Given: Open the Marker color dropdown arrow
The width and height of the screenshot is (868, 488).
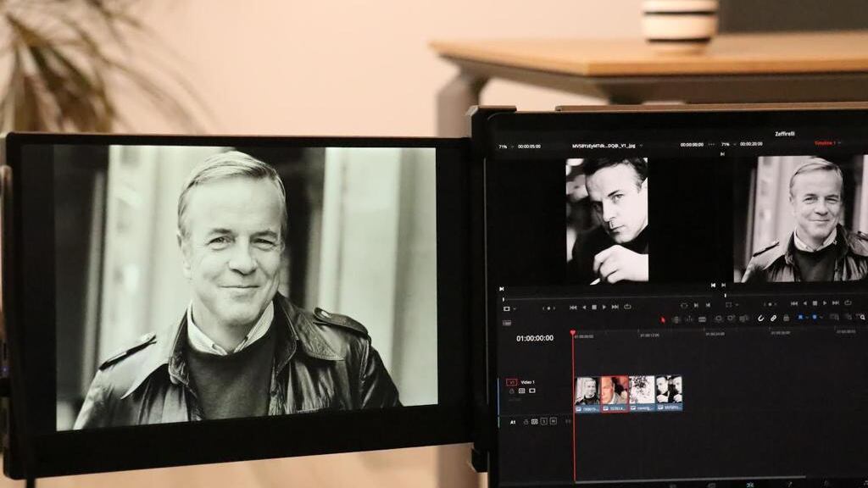Looking at the screenshot, I should [821, 318].
